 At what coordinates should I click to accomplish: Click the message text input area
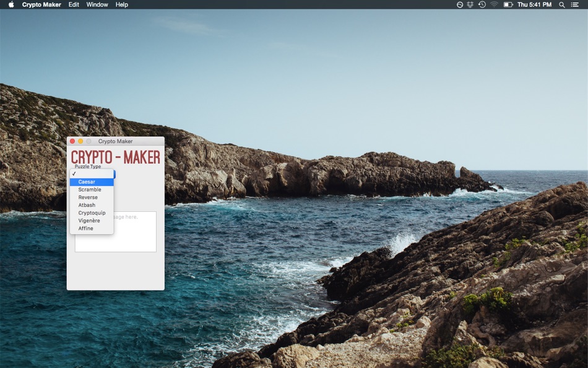(116, 232)
